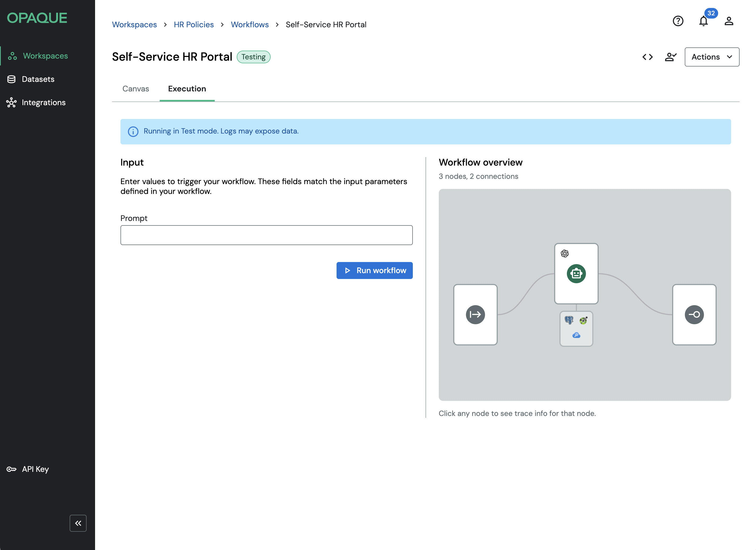Navigate to Workflows breadcrumb link

click(x=250, y=25)
